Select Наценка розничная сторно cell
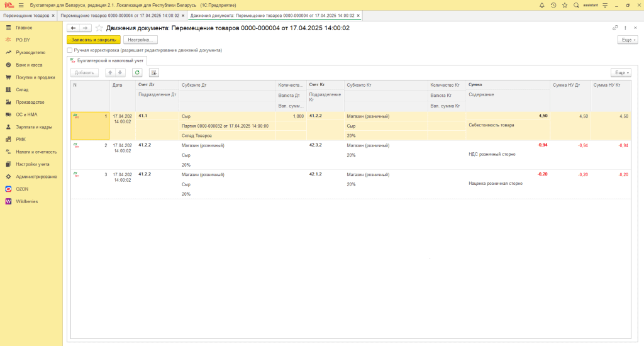The height and width of the screenshot is (346, 644). (x=508, y=184)
